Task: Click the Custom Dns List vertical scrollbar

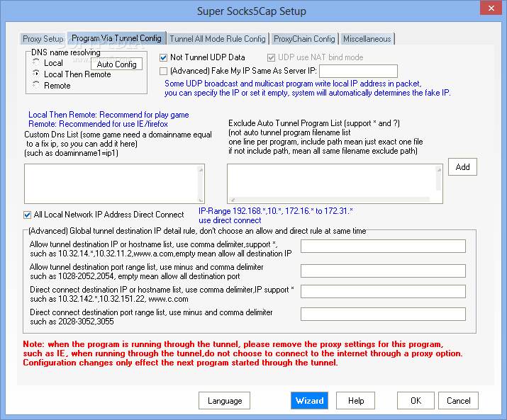Action: pos(201,184)
